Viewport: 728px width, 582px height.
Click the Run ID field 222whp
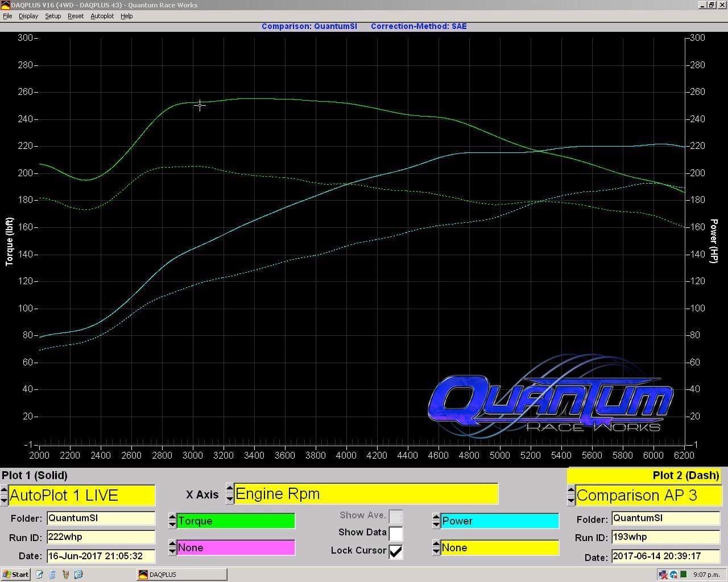(x=101, y=537)
